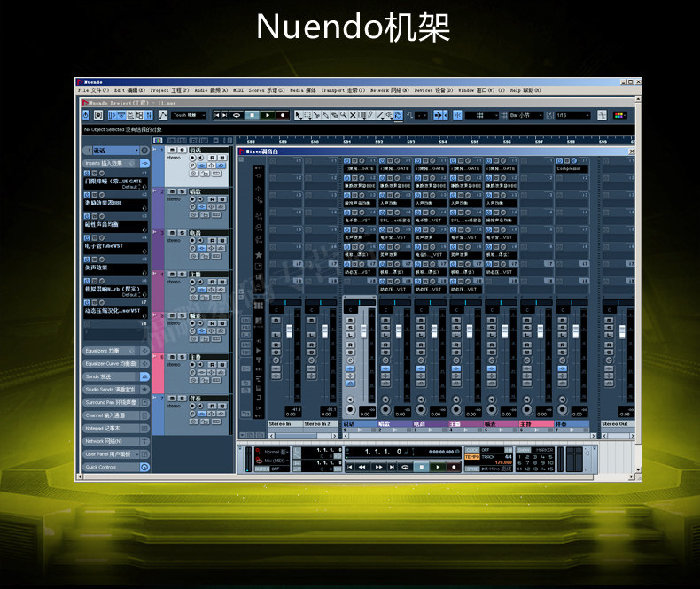Select the 说话 channel label in mixer
700x589 pixels.
point(360,424)
